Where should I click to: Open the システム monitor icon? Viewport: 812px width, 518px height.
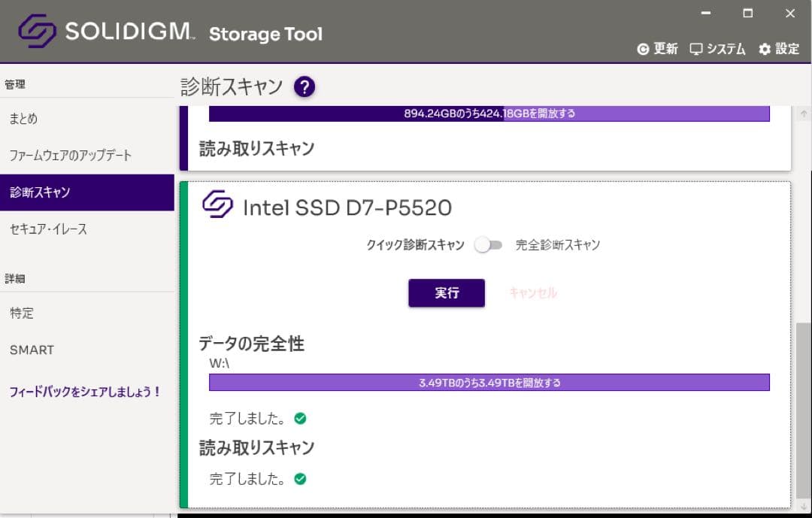click(696, 49)
